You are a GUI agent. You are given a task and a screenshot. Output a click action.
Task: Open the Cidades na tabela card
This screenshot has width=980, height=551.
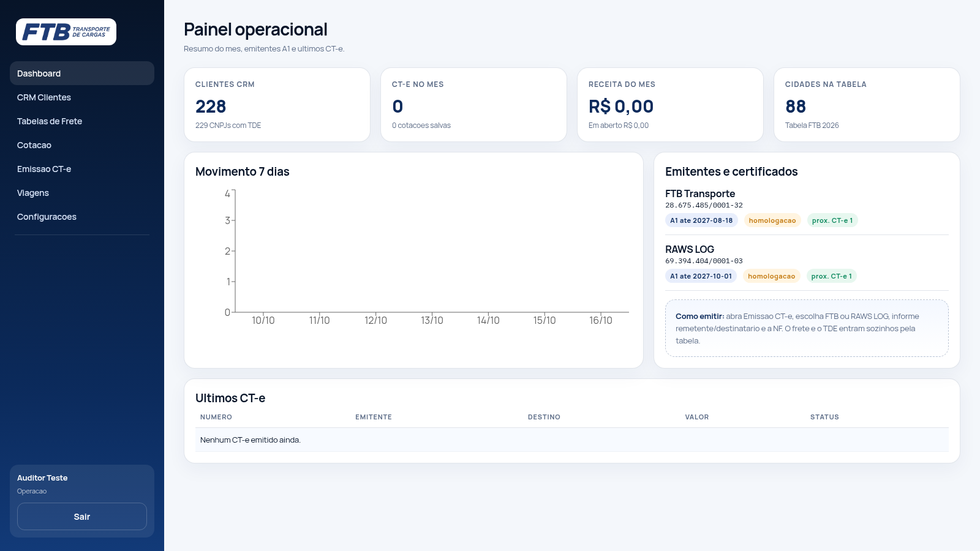click(x=867, y=105)
